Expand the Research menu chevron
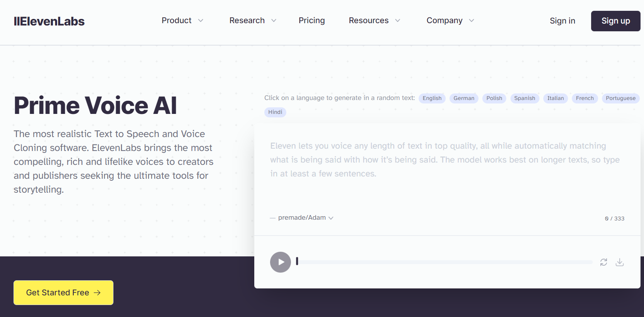 pos(274,20)
